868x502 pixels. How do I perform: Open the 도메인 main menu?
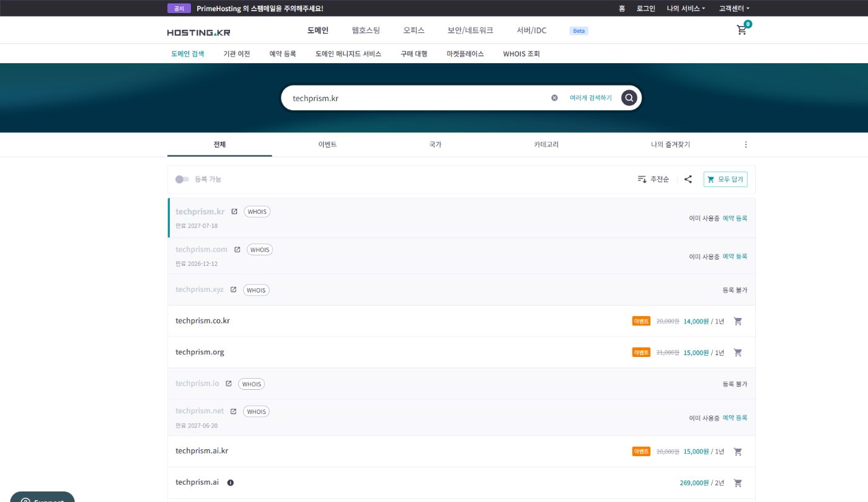pyautogui.click(x=318, y=30)
